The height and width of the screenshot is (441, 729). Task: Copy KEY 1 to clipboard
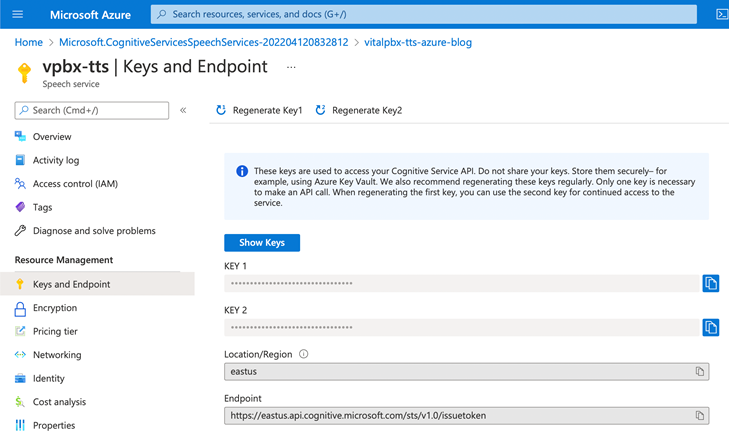[x=710, y=283]
